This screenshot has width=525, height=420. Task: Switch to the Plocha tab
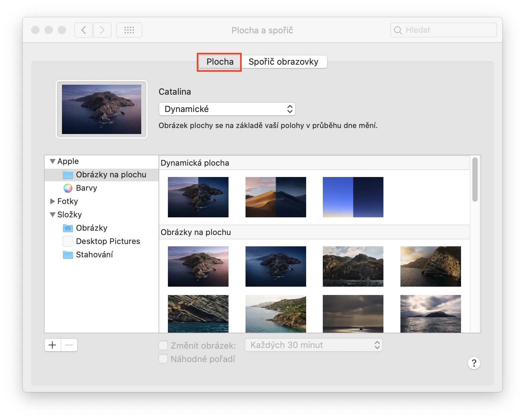pyautogui.click(x=220, y=62)
